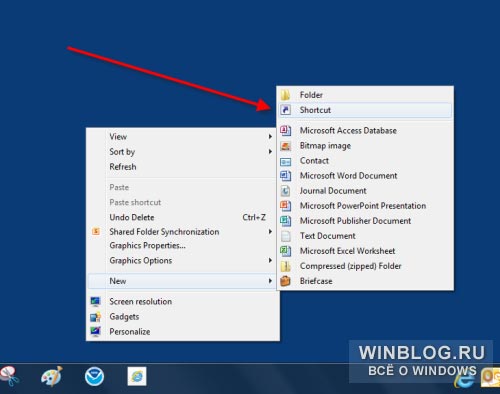The height and width of the screenshot is (394, 500).
Task: Select Microsoft Excel Worksheet label
Action: click(347, 251)
